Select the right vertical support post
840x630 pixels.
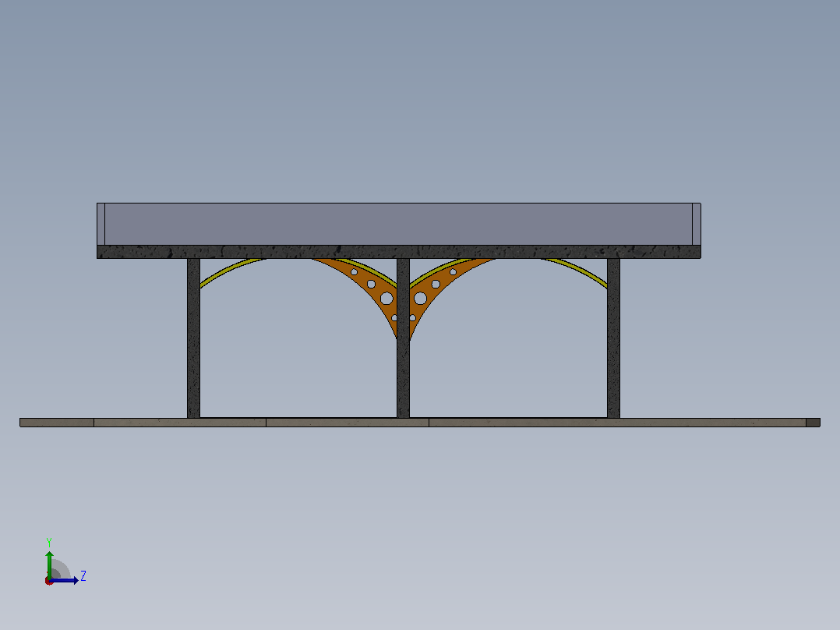[613, 338]
